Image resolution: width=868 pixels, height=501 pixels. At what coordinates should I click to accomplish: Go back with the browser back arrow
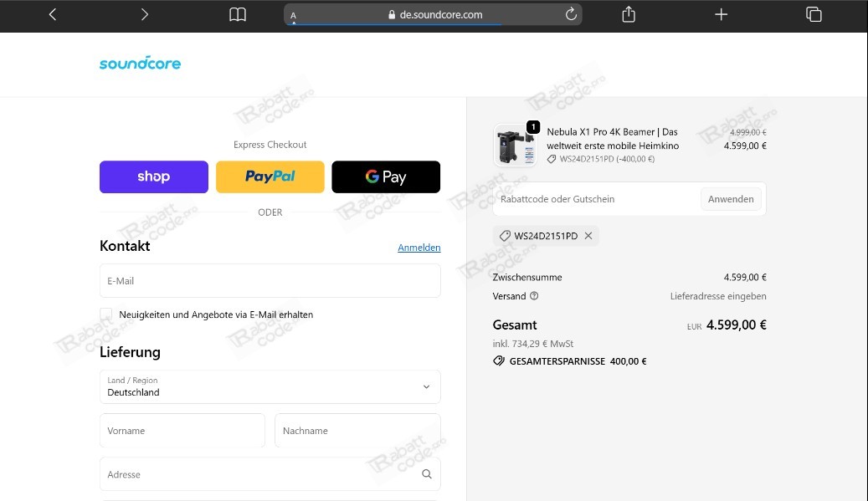(53, 14)
